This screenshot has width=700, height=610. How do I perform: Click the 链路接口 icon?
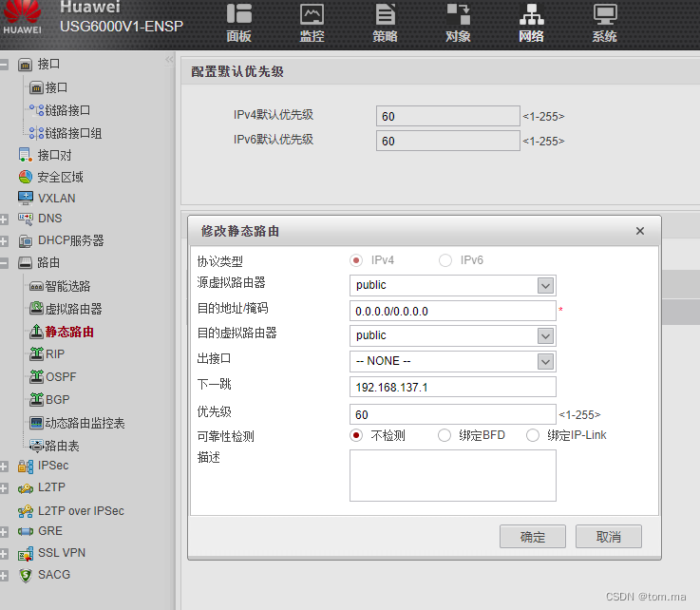point(37,110)
